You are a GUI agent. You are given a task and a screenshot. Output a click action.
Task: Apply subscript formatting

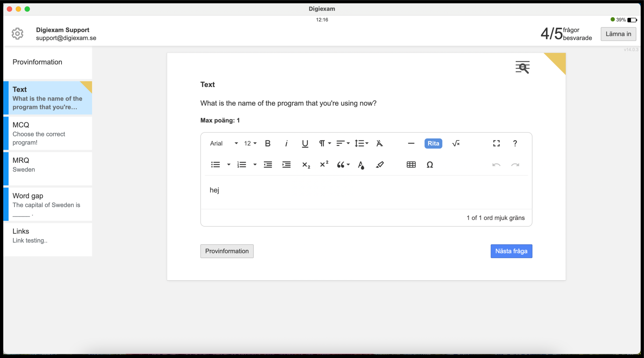click(306, 165)
